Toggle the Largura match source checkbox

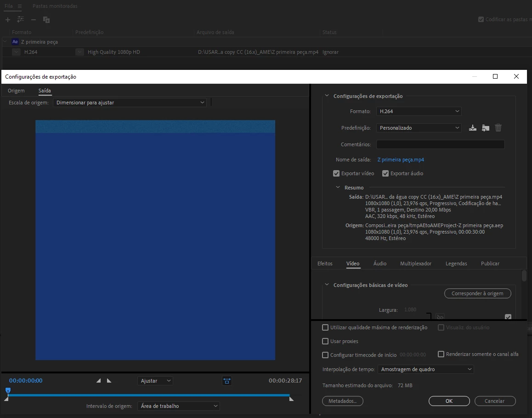pos(508,316)
